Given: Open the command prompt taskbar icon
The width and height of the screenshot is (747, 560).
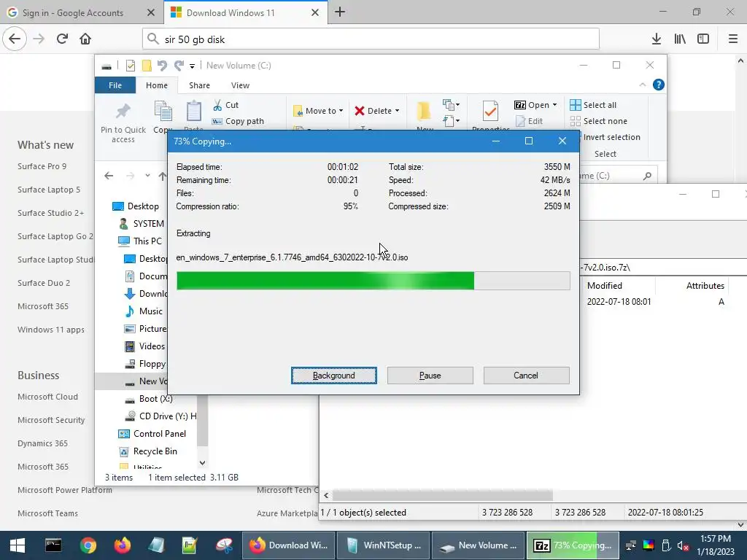Looking at the screenshot, I should [x=53, y=545].
